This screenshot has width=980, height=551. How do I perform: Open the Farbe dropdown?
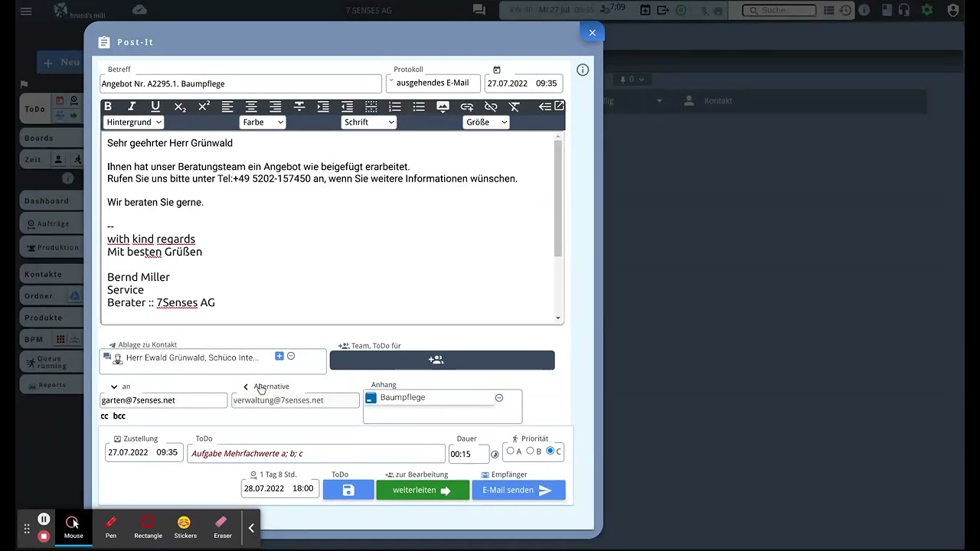263,122
